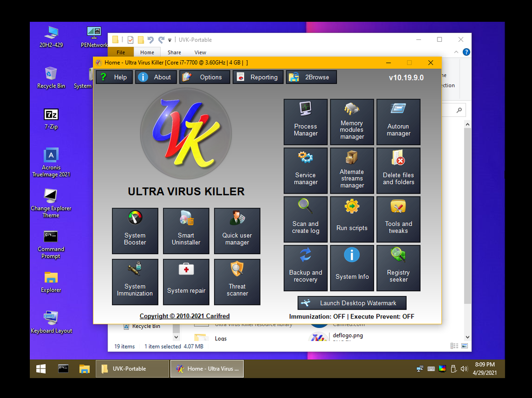Open System Immunization
The height and width of the screenshot is (398, 532).
point(135,282)
